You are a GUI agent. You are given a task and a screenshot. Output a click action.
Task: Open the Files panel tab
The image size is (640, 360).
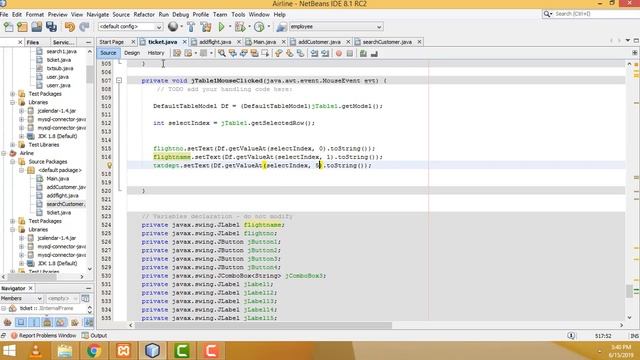tap(32, 42)
